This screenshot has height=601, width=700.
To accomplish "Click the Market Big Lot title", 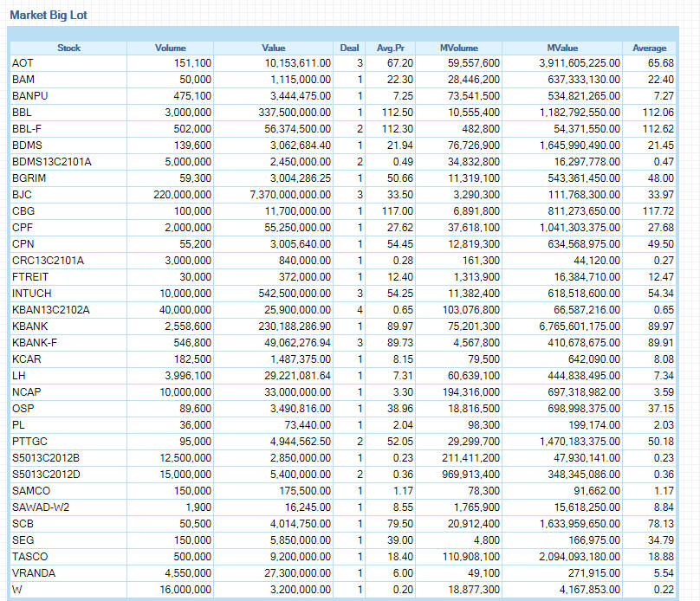I will pos(49,16).
